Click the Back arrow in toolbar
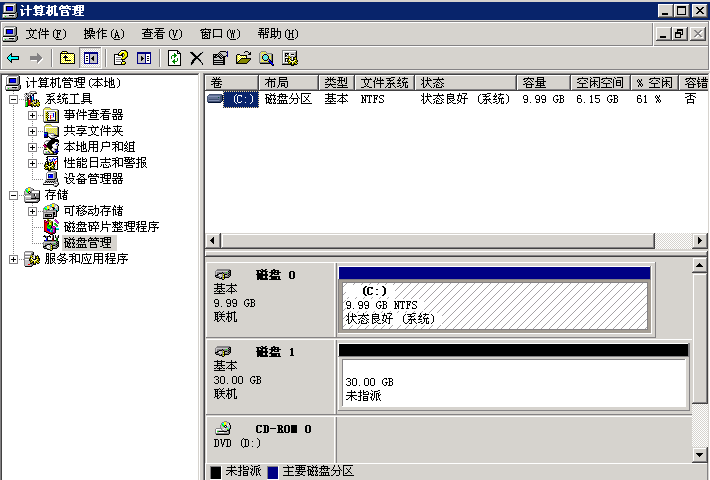Screen dimensions: 710x480 (13, 58)
